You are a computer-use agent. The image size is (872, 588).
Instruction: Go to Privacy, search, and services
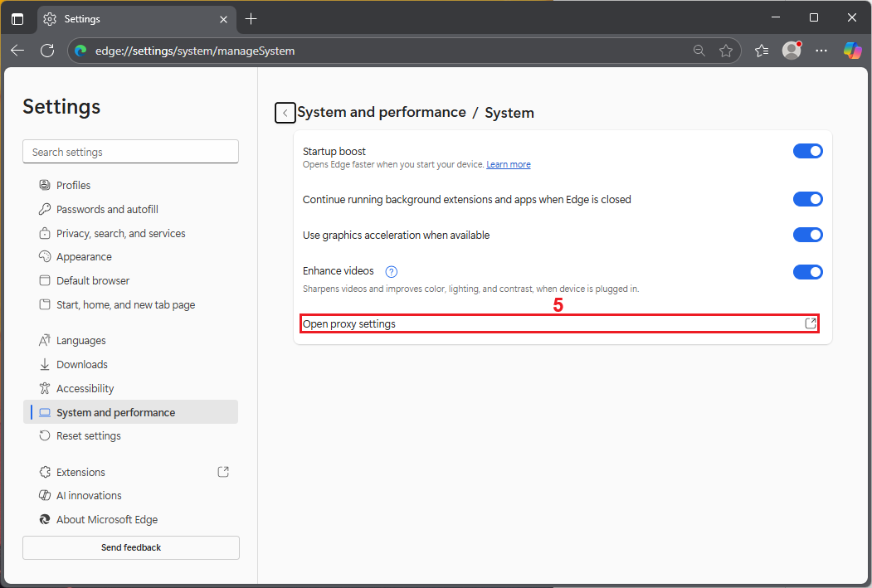click(131, 233)
